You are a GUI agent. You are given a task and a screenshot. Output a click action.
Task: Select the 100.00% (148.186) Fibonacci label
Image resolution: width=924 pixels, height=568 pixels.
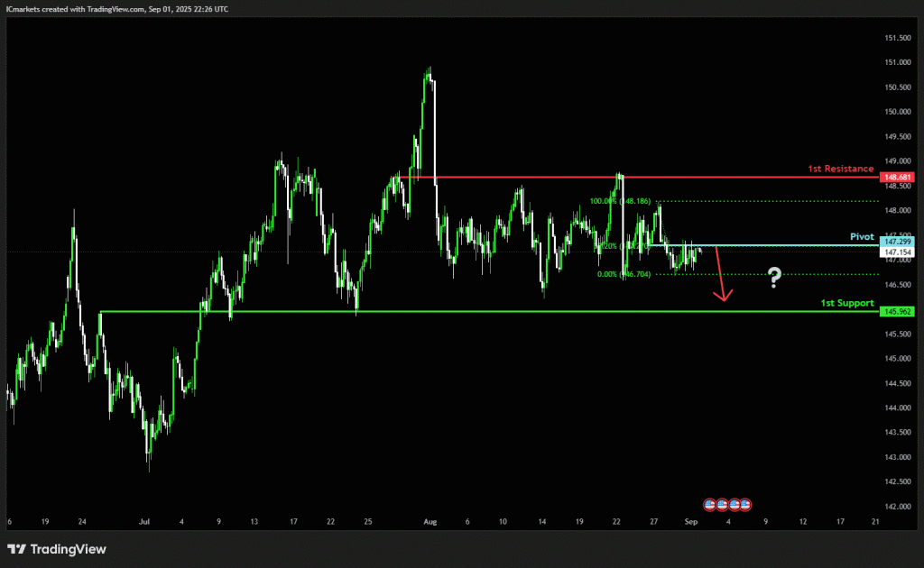pos(620,201)
